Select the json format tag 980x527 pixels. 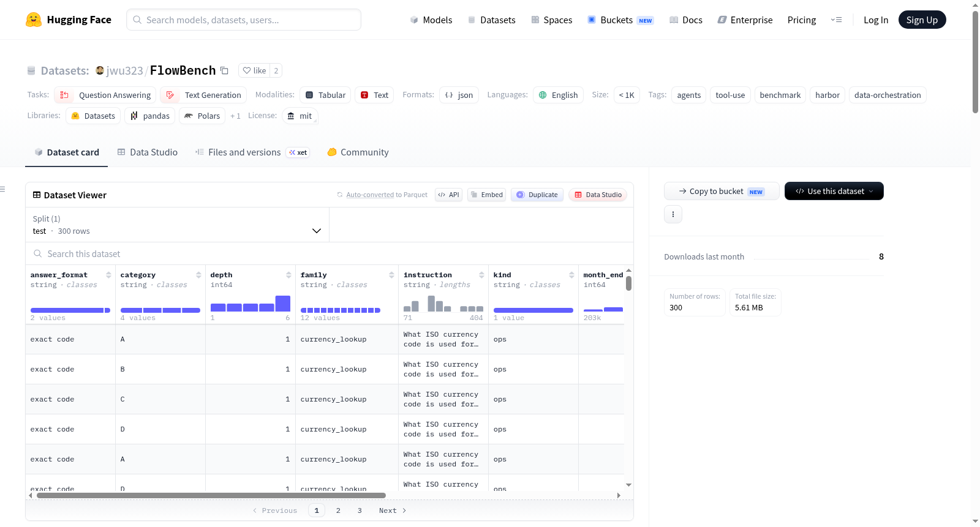coord(459,95)
